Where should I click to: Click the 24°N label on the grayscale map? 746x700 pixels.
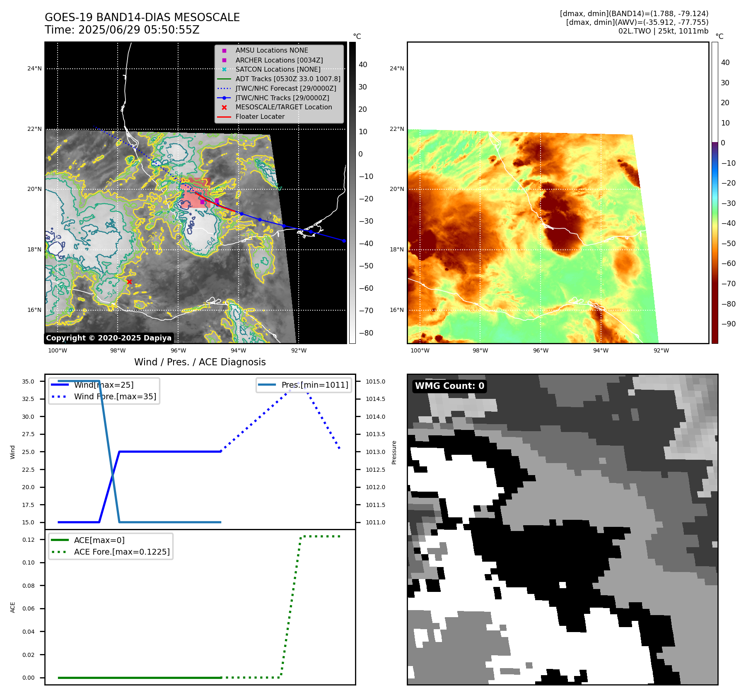(x=34, y=68)
